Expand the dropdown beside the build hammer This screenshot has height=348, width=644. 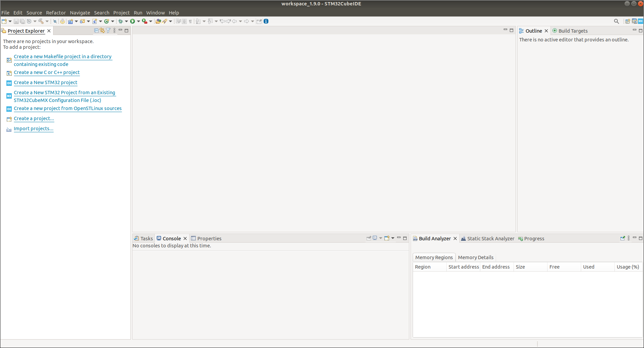(47, 21)
